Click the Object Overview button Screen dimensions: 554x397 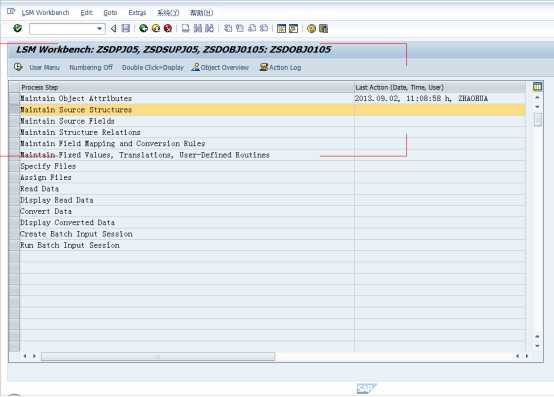point(220,67)
